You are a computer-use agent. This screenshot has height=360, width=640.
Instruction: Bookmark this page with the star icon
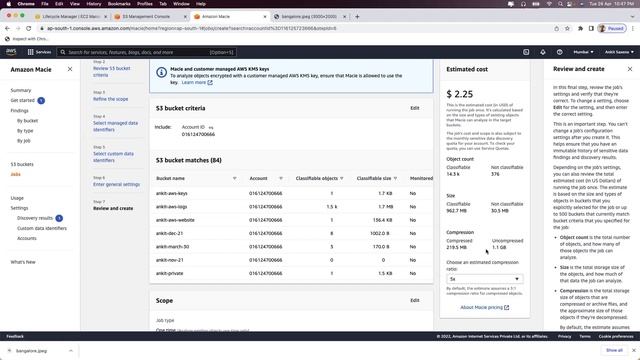[x=567, y=28]
